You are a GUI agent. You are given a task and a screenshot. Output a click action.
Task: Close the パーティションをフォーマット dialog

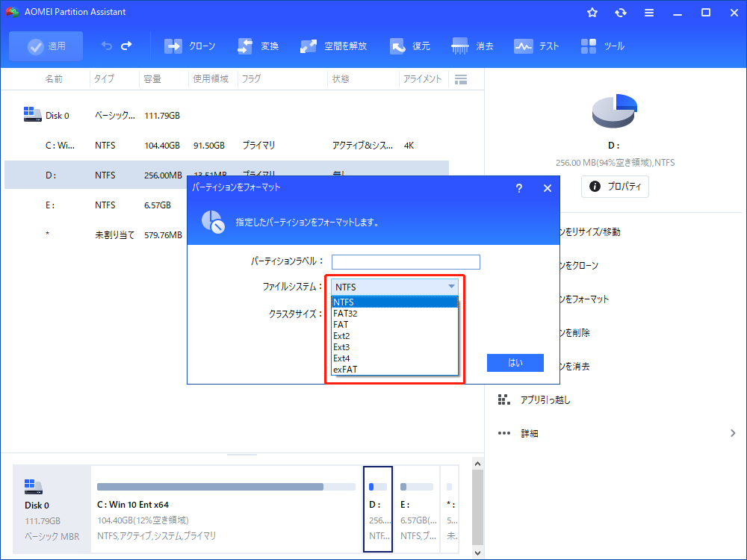[x=548, y=189]
